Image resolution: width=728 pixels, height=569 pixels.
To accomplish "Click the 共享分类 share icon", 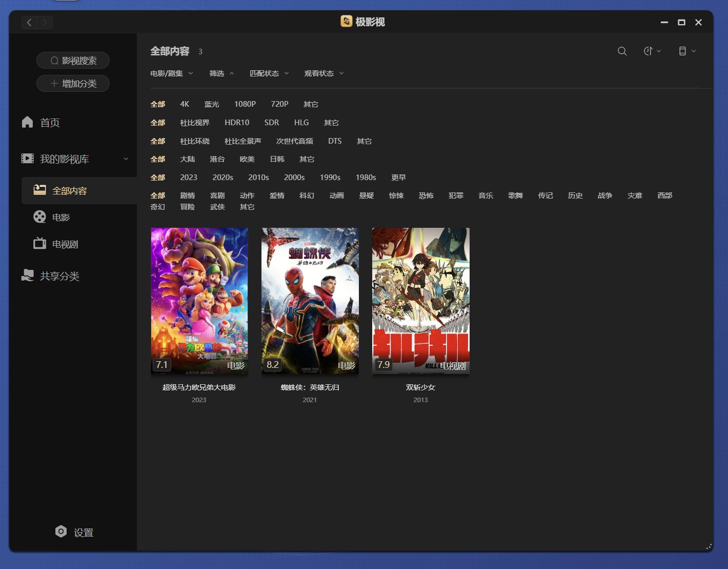I will (28, 276).
